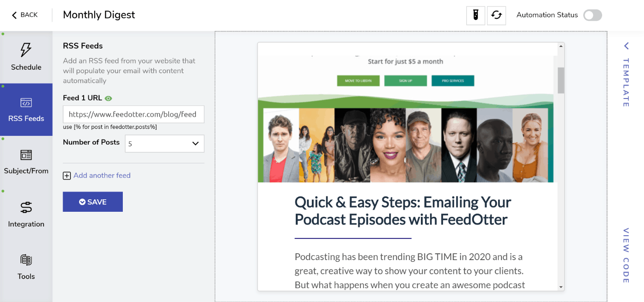Click the preview scrollbar down arrow

[x=561, y=287]
